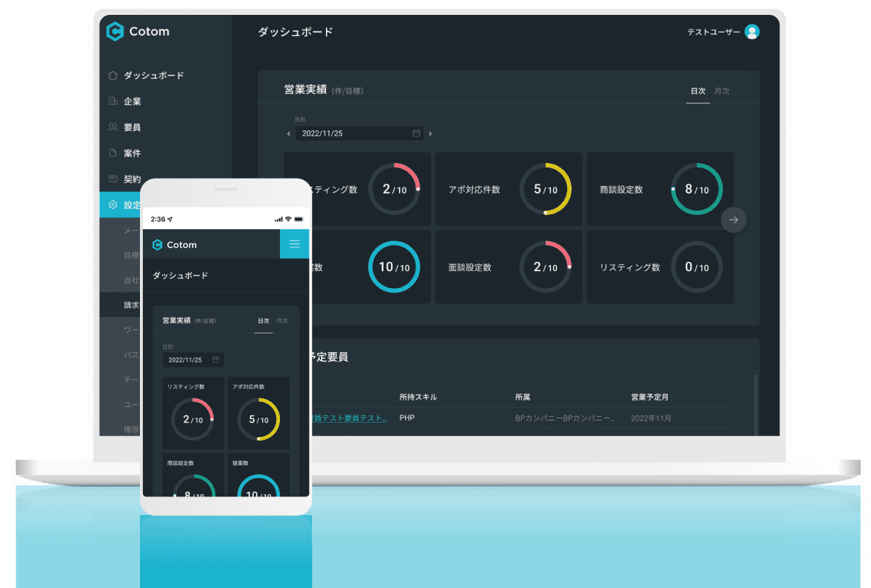
Task: Click the Cotom logo on the phone
Action: [x=174, y=245]
